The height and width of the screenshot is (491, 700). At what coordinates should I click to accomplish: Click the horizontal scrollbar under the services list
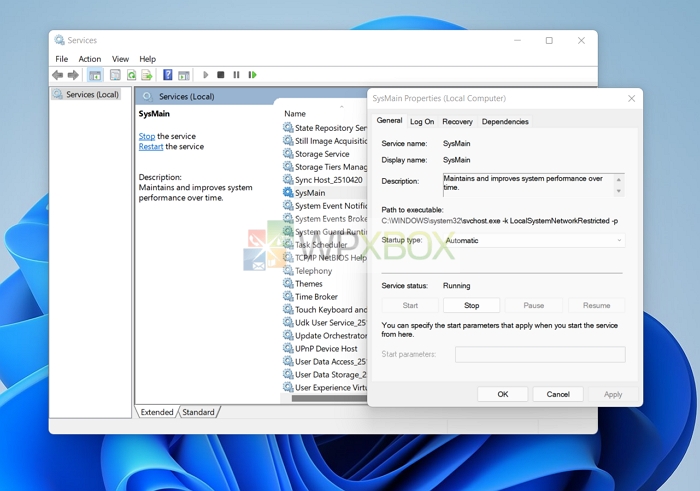pyautogui.click(x=329, y=399)
